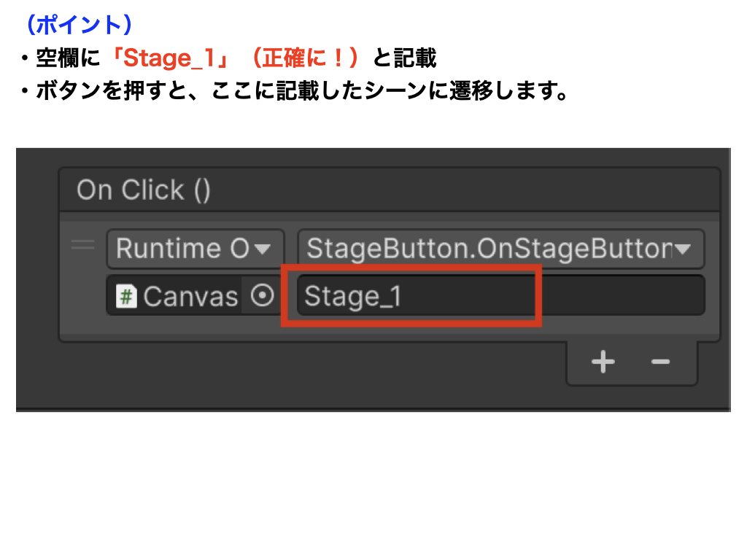
Task: Open the StageButton.OnStageButton function dropdown
Action: pos(499,249)
